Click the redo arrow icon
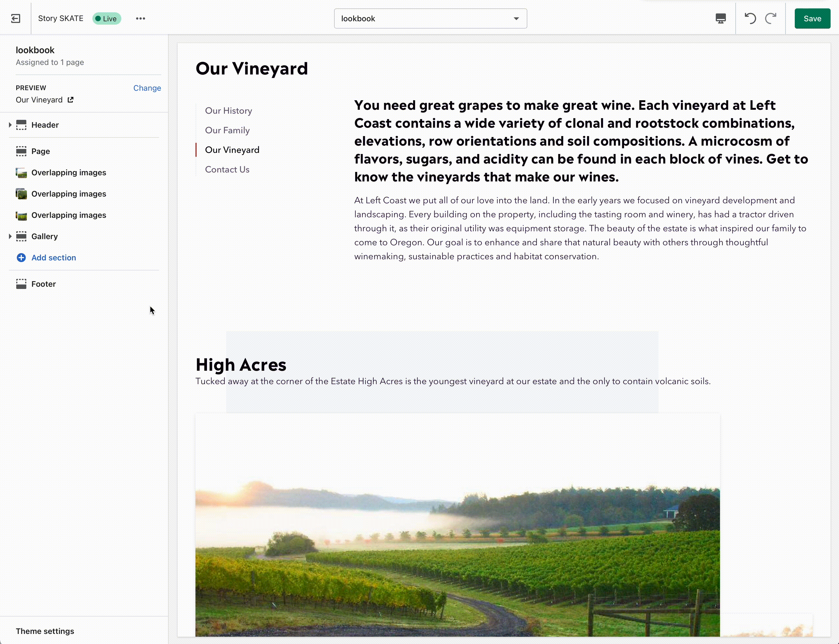The height and width of the screenshot is (644, 839). pos(771,18)
